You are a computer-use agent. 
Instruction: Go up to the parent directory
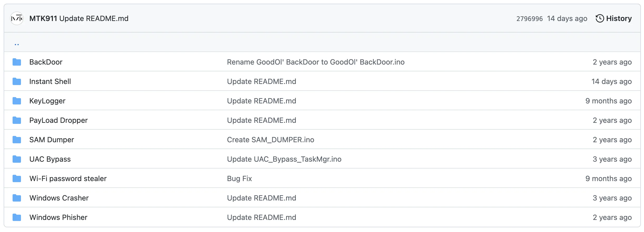coord(17,44)
